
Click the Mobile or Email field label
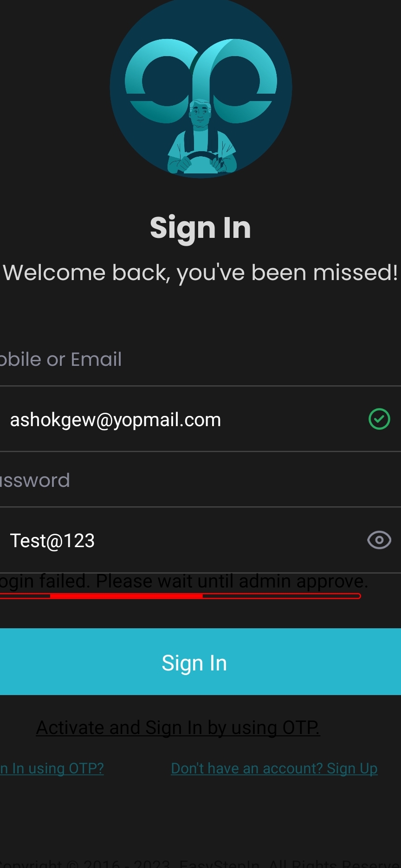click(61, 359)
